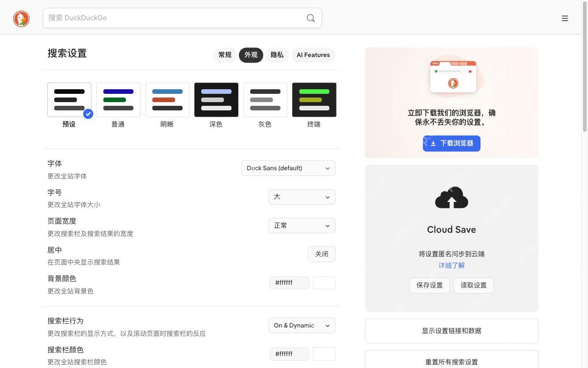
Task: Open the 详细了解 link
Action: (452, 265)
